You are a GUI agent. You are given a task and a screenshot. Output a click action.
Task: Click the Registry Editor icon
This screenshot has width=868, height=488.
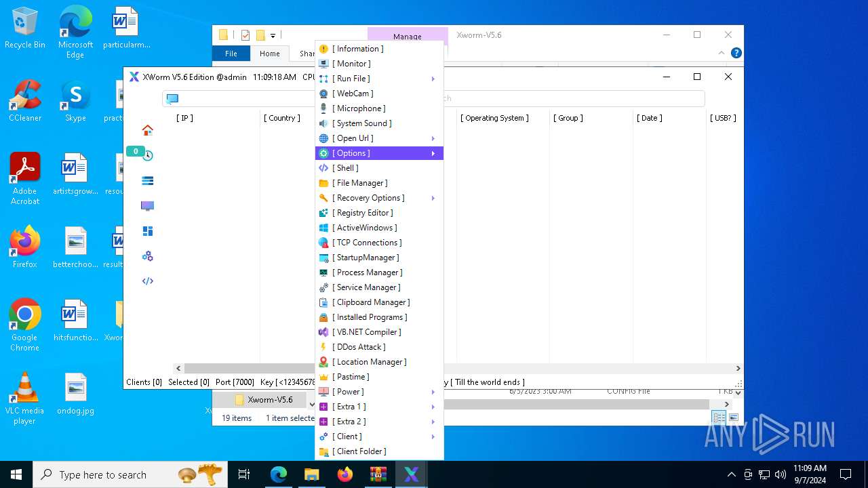(x=323, y=213)
